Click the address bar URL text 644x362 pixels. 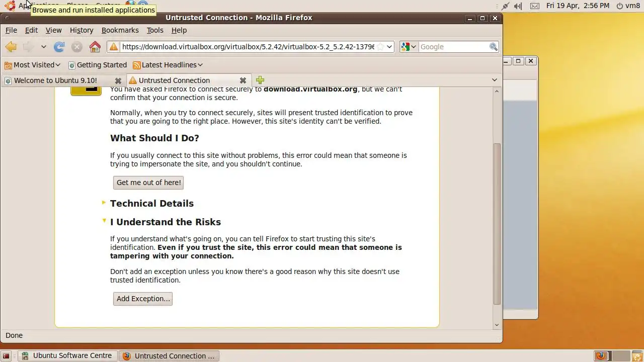click(x=248, y=47)
